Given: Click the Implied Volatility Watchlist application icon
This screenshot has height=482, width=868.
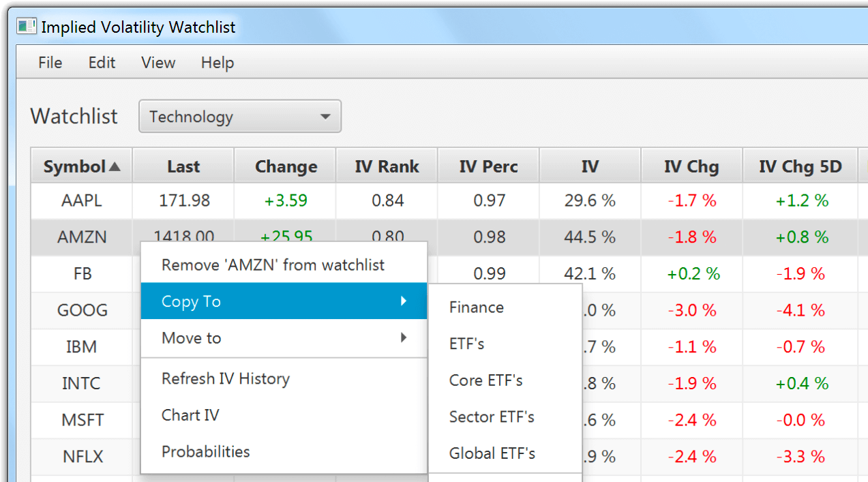Looking at the screenshot, I should [26, 25].
